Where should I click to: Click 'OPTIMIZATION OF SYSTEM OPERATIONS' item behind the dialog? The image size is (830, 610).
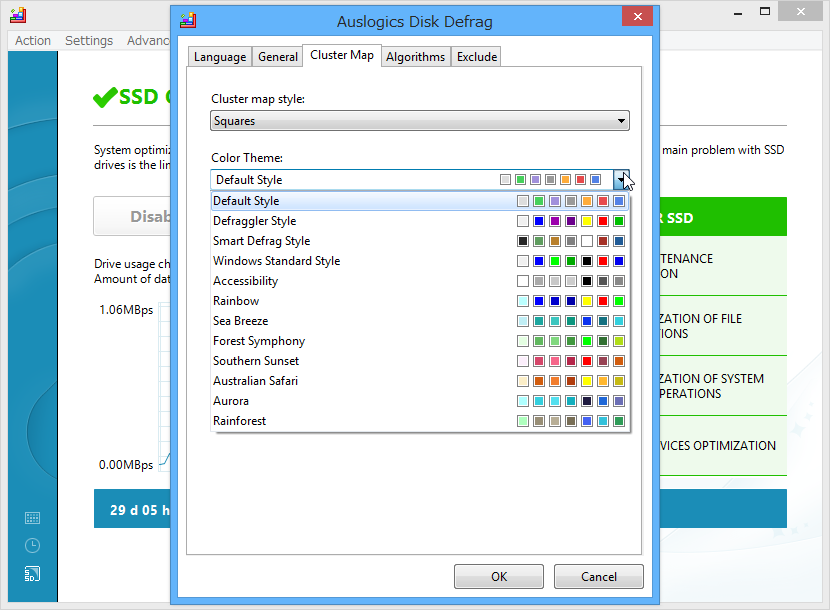[723, 386]
